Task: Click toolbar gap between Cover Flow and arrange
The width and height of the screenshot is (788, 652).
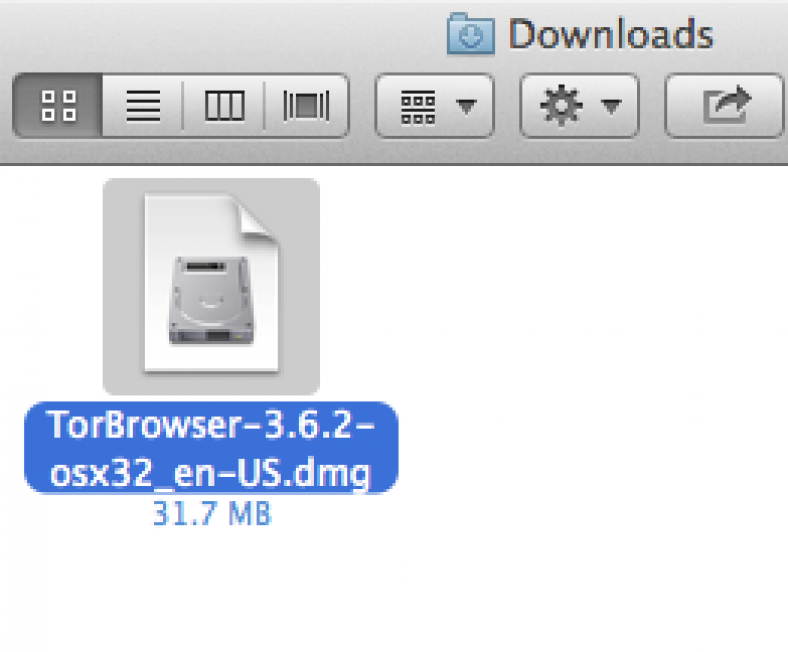Action: pyautogui.click(x=362, y=106)
